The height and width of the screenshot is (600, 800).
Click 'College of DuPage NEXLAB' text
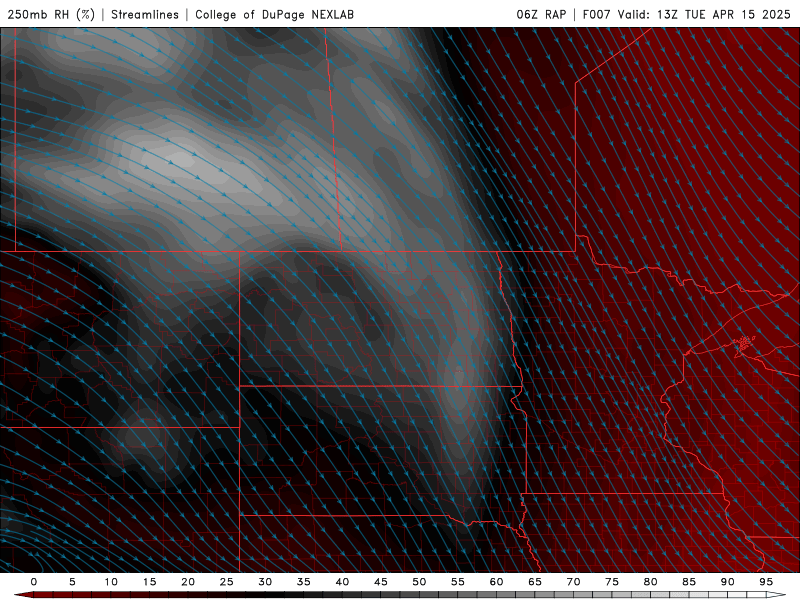[274, 14]
